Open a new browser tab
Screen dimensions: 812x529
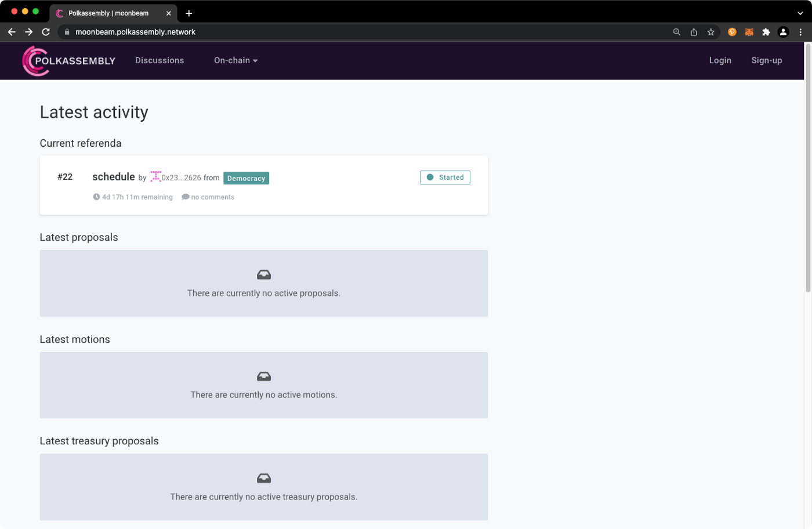pyautogui.click(x=188, y=13)
